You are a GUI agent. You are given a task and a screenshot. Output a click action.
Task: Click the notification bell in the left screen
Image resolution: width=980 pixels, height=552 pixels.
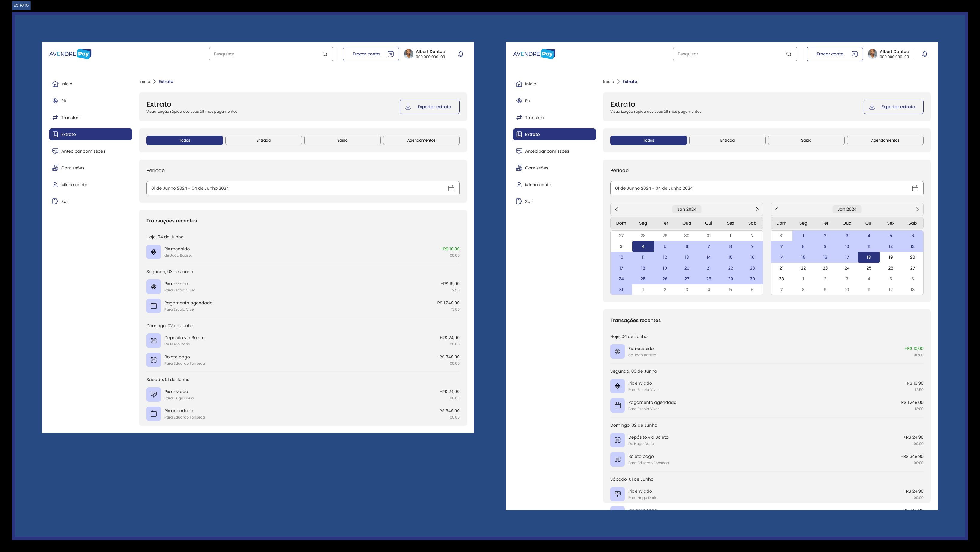[x=461, y=54]
